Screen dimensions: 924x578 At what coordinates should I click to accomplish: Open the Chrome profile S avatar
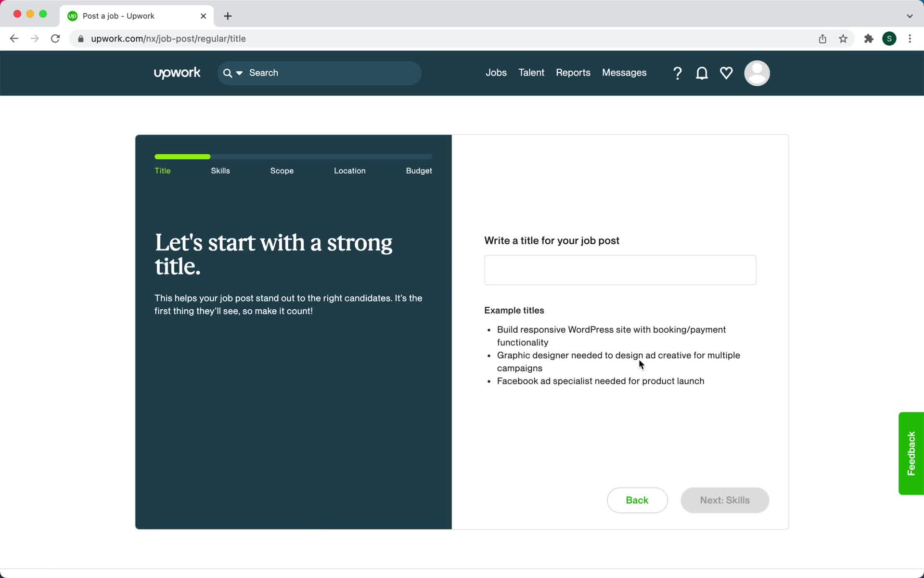click(889, 39)
